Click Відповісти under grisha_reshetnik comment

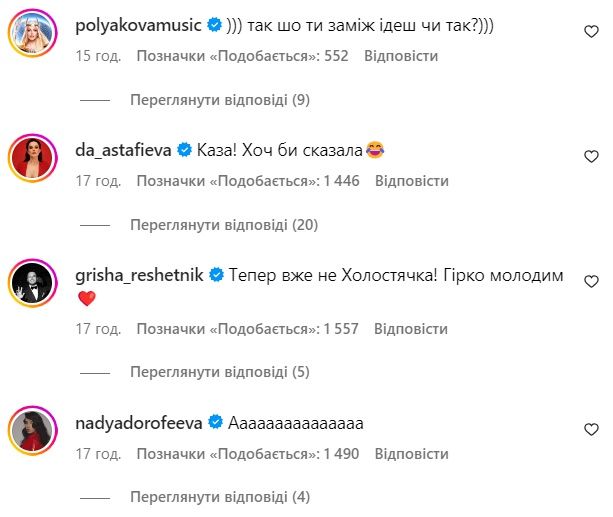point(412,328)
